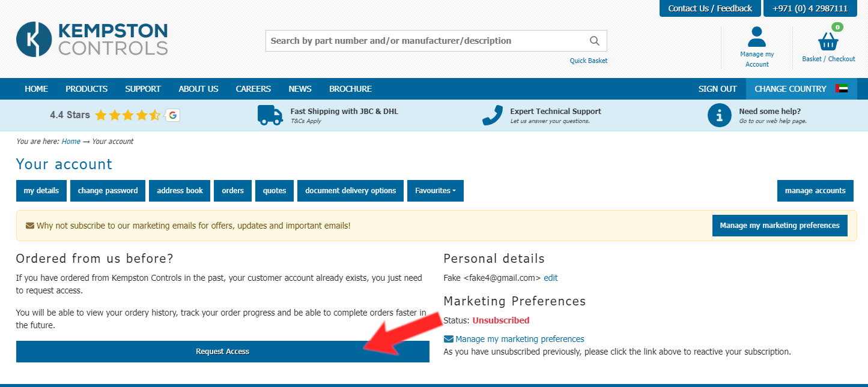Open the basket cart icon
This screenshot has width=868, height=387.
pyautogui.click(x=828, y=42)
